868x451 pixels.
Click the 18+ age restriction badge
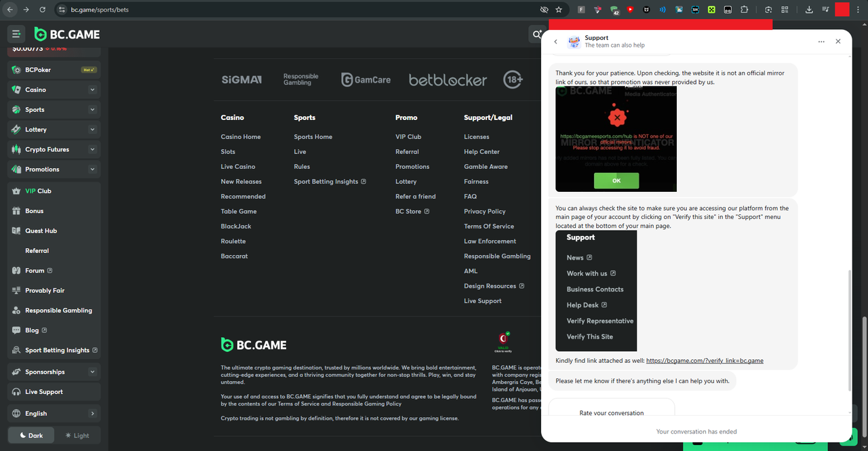tap(513, 79)
